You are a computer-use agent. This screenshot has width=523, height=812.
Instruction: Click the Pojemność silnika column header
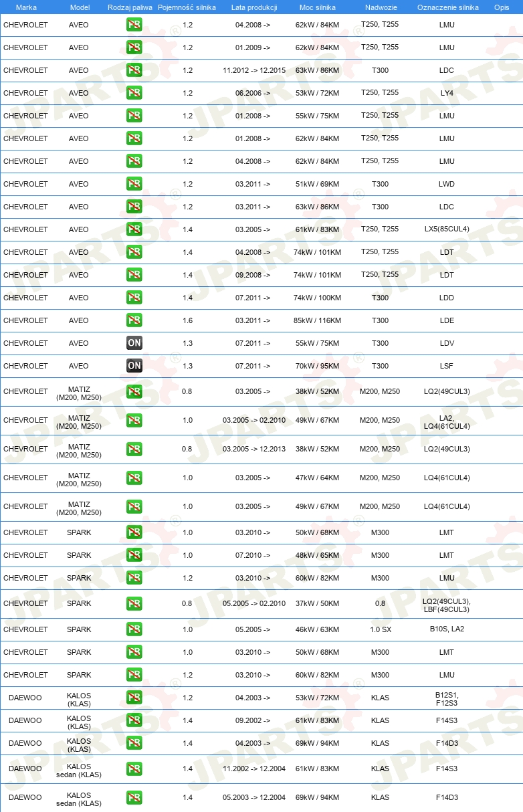click(x=187, y=7)
